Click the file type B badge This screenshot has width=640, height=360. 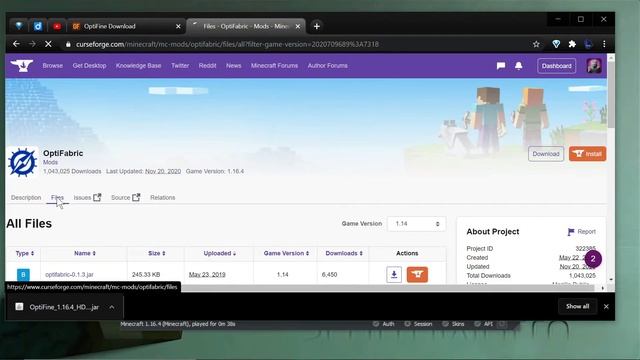(23, 275)
